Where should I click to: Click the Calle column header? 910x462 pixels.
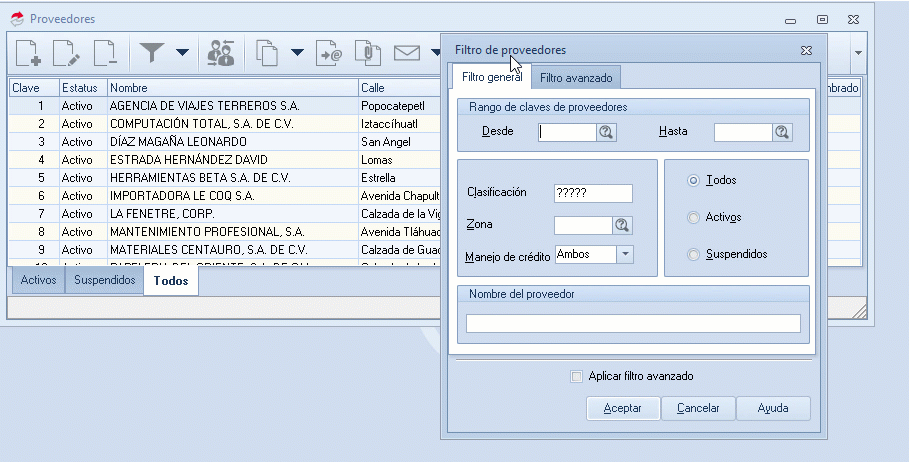[x=399, y=88]
